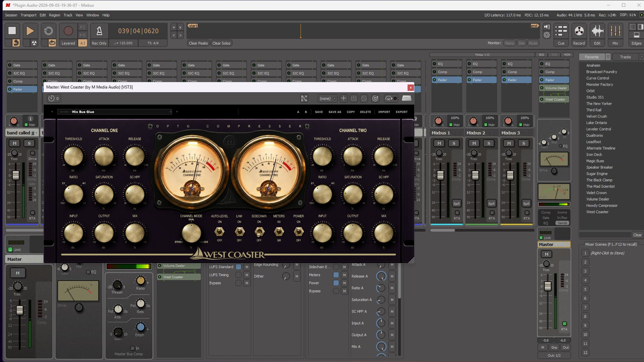
Task: Click the Master strip fader handle
Action: pos(548,286)
